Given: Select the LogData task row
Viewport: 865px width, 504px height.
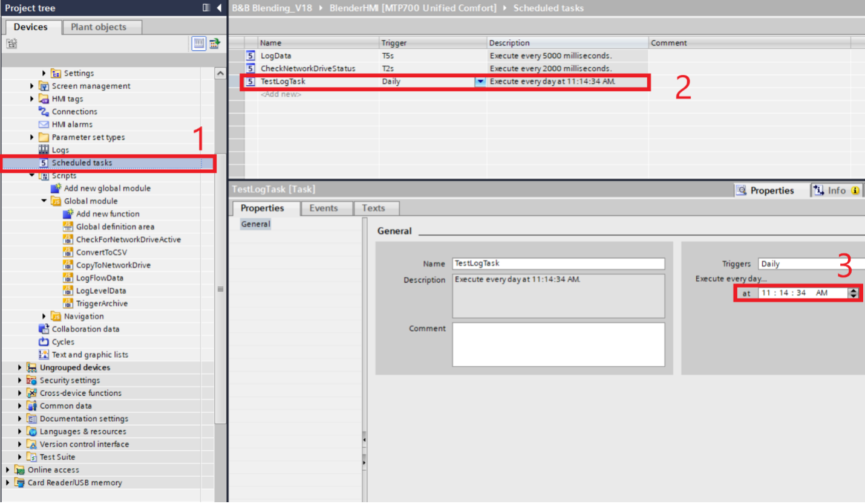Looking at the screenshot, I should [x=448, y=56].
